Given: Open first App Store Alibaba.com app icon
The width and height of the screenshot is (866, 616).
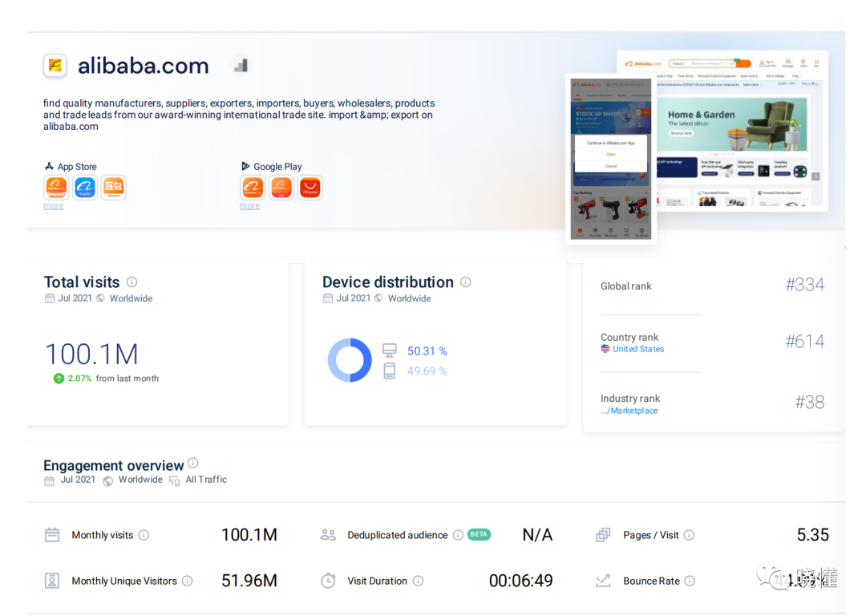Looking at the screenshot, I should coord(56,187).
